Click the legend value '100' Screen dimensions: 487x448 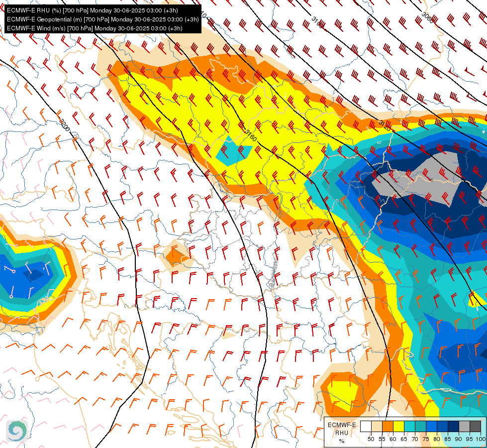(x=481, y=439)
